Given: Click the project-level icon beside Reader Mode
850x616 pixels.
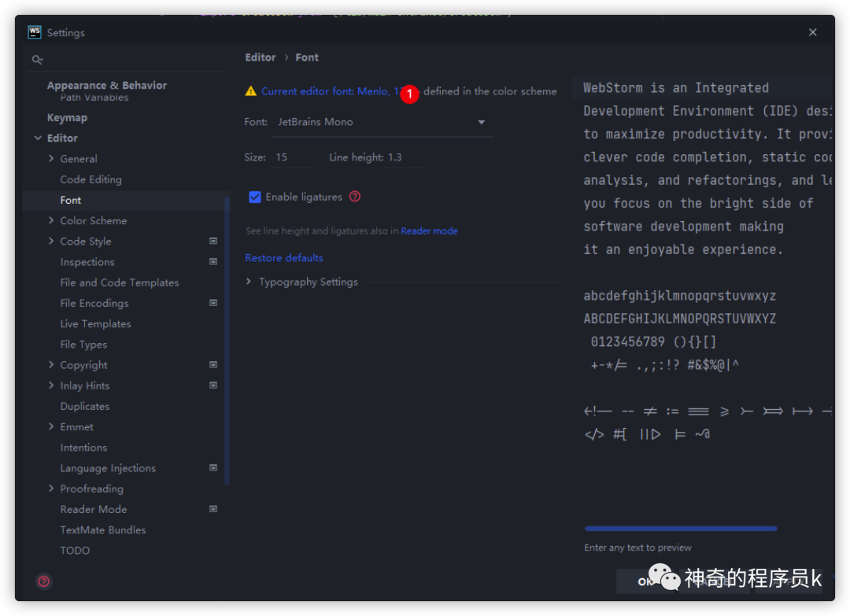Looking at the screenshot, I should [213, 508].
